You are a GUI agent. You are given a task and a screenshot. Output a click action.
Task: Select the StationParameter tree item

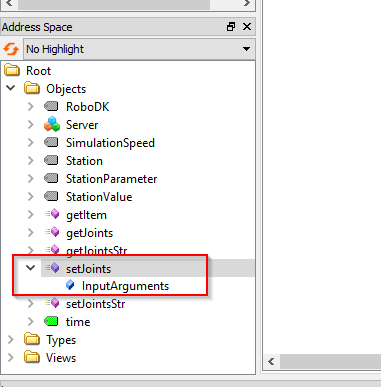point(111,179)
